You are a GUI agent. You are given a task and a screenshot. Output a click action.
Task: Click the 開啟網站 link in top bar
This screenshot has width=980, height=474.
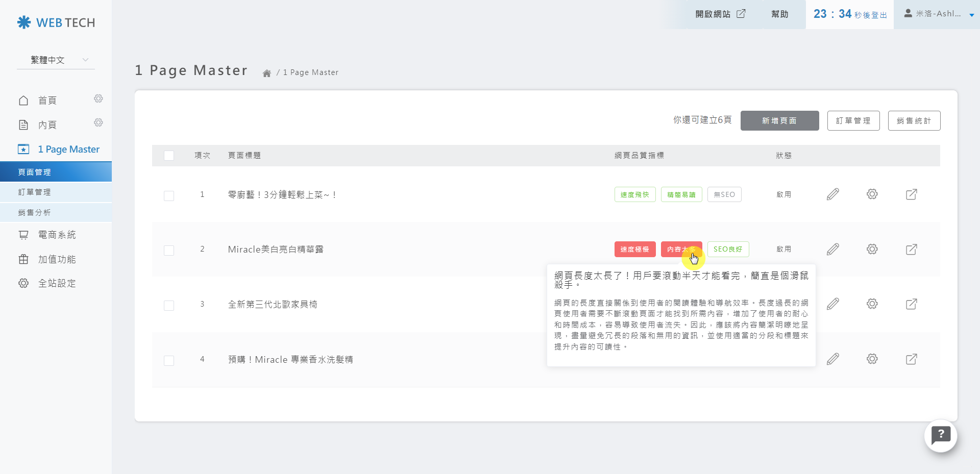(x=720, y=14)
